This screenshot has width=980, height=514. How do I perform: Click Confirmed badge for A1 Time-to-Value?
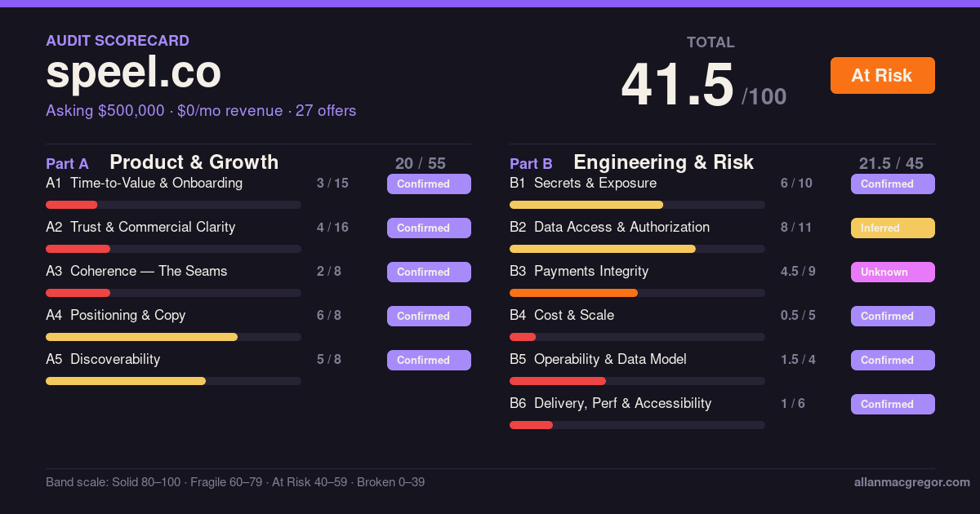click(429, 184)
